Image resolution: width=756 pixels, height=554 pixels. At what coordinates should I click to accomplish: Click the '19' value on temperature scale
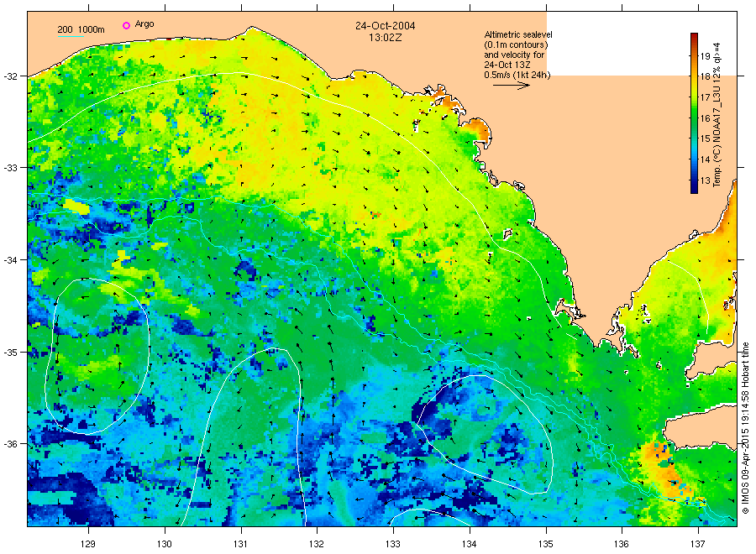706,56
